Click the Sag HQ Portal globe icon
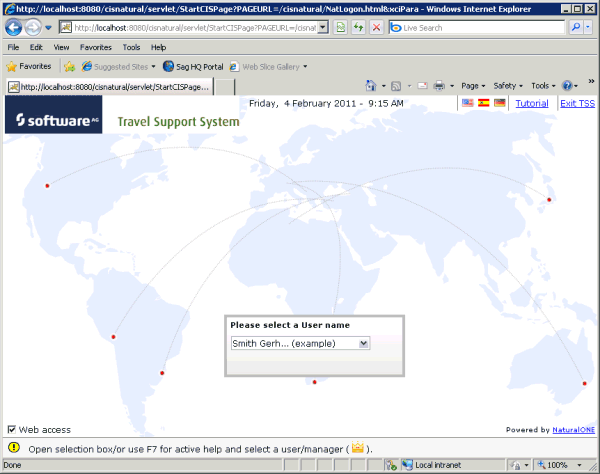The image size is (600, 474). (x=168, y=66)
